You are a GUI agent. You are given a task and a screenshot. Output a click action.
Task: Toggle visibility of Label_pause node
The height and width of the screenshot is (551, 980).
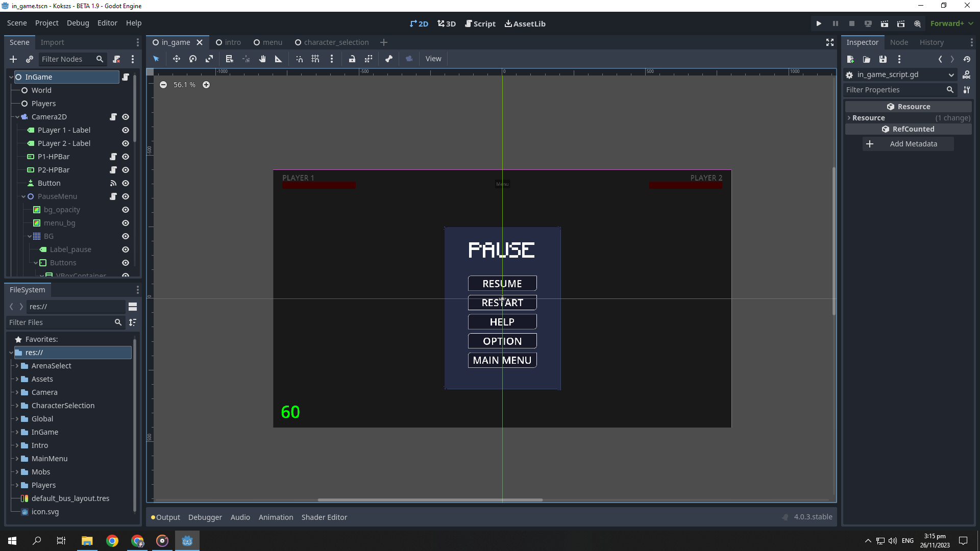(x=126, y=249)
